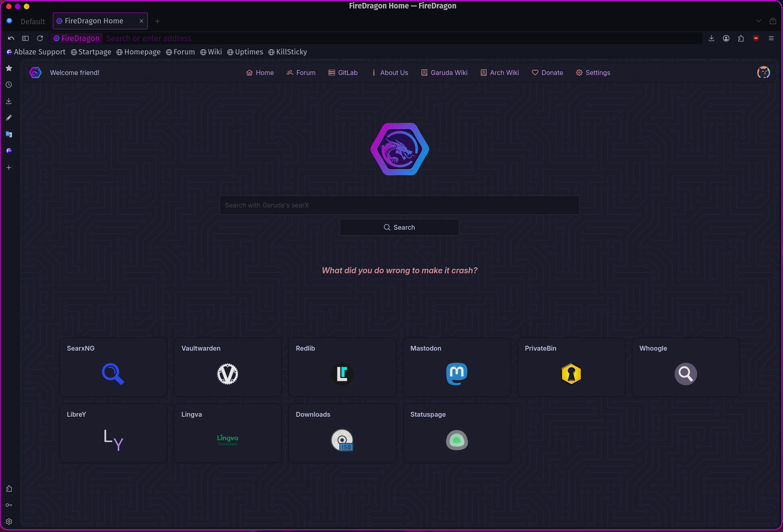Switch to the Default workspace tab
This screenshot has height=532, width=783.
[33, 21]
